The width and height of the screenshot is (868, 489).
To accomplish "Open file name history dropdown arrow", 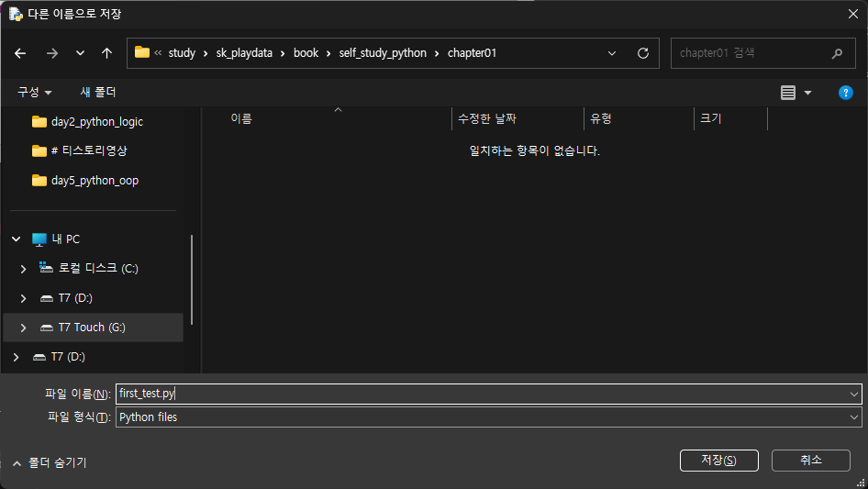I will coord(853,394).
